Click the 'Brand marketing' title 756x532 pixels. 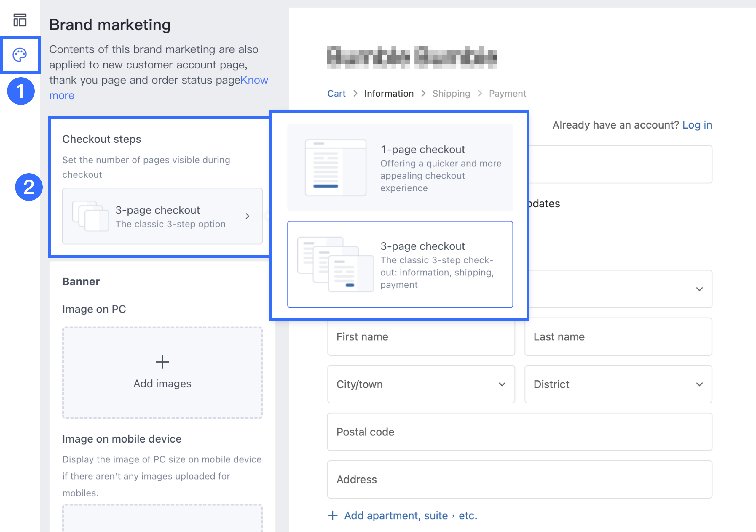click(110, 25)
